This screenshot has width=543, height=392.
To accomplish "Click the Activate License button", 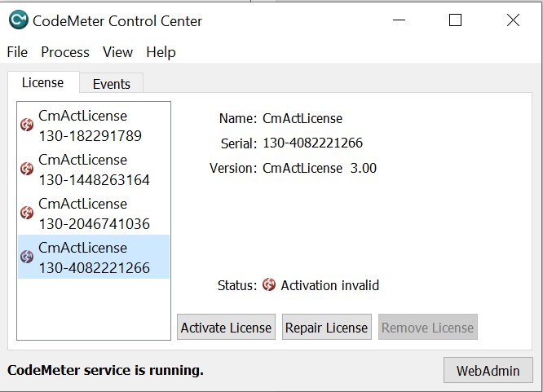I will pyautogui.click(x=226, y=327).
